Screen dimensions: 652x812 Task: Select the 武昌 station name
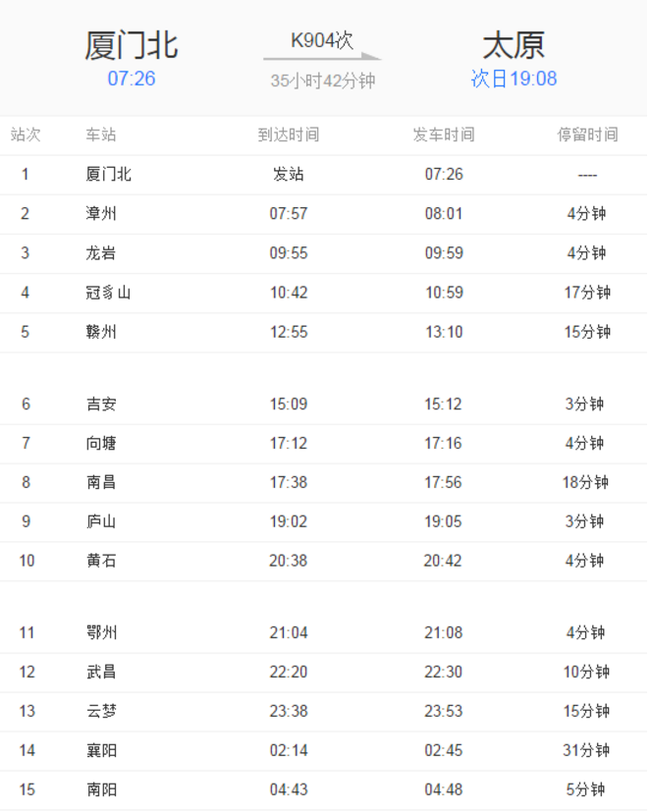point(101,673)
